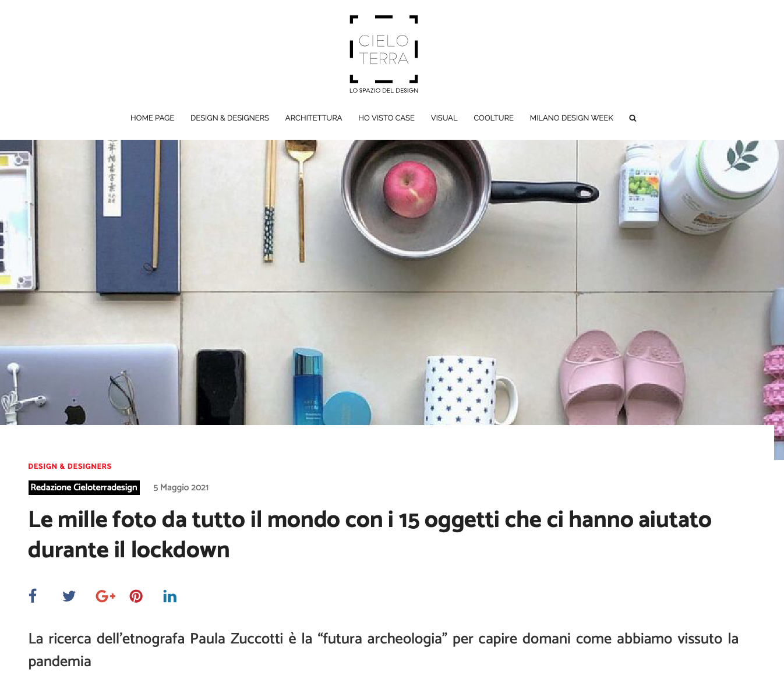Viewport: 784px width, 679px height.
Task: Open author Redazione Cieloterradesign link
Action: [x=84, y=487]
